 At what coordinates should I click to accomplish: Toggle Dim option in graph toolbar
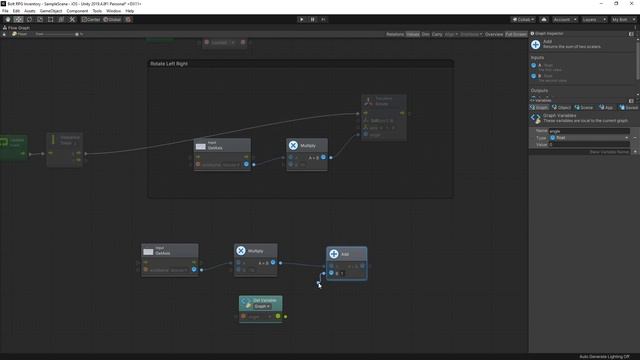425,34
